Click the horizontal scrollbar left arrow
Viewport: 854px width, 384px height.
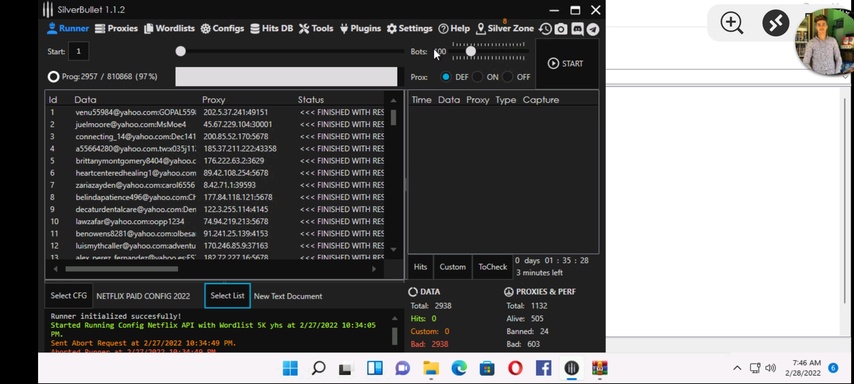coord(55,269)
